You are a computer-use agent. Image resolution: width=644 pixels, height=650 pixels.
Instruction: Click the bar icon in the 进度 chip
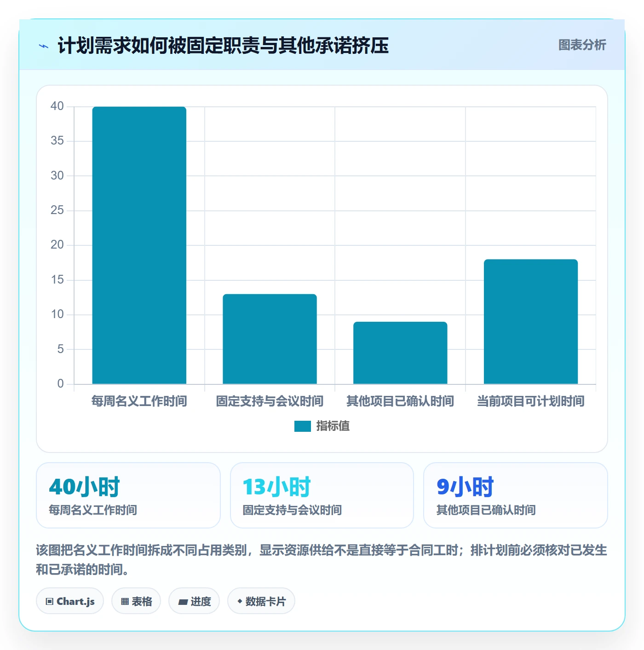(x=183, y=602)
